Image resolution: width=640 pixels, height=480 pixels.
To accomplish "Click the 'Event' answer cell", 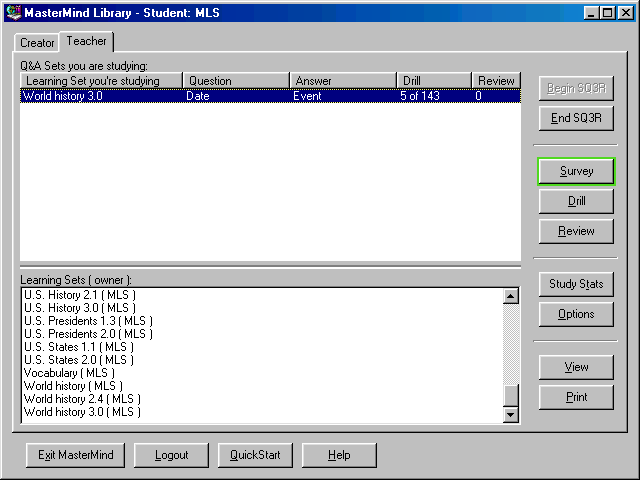I will 307,96.
